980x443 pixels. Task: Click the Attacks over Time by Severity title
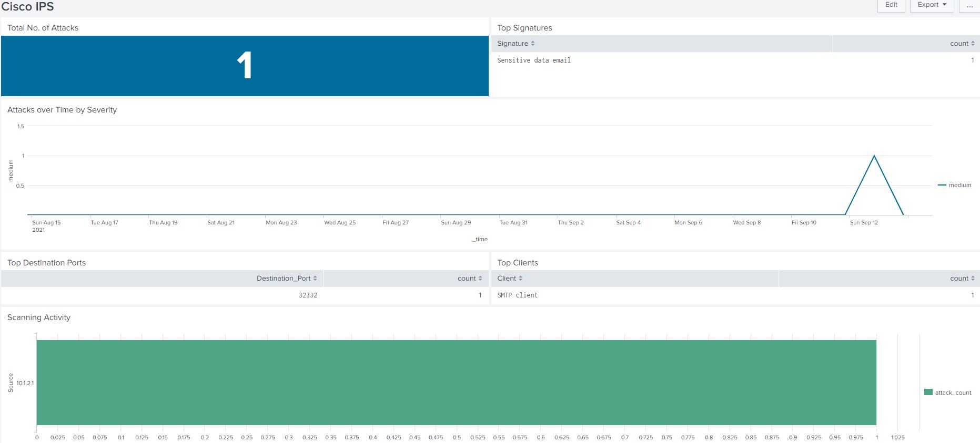coord(62,110)
